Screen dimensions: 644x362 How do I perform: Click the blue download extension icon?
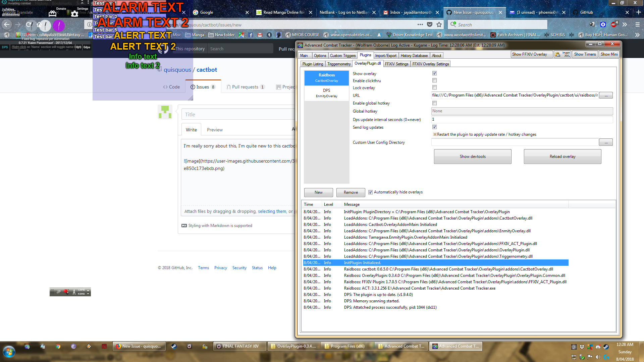[603, 24]
